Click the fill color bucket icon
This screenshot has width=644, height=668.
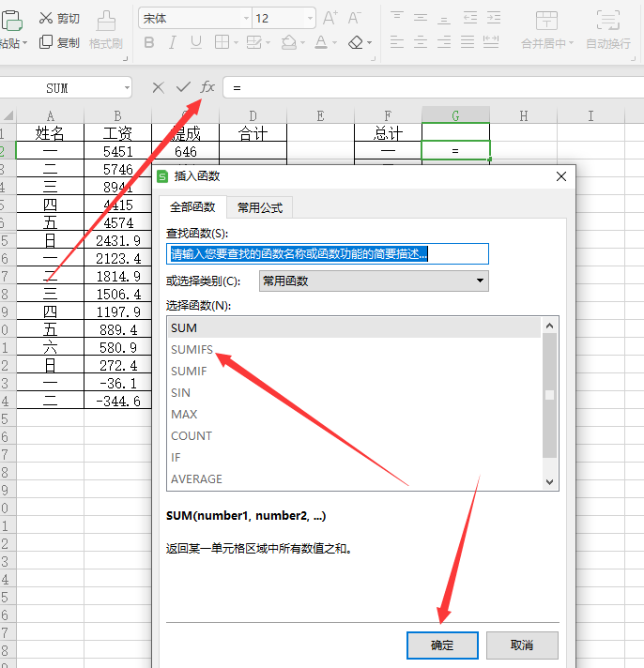coord(288,42)
